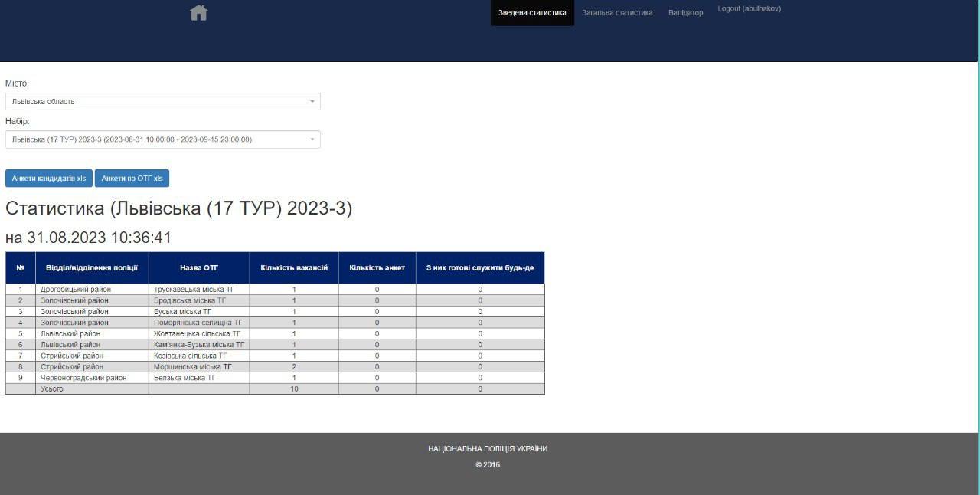This screenshot has height=495, width=980.
Task: Open the Набір selection dropdown arrow
Action: click(312, 139)
